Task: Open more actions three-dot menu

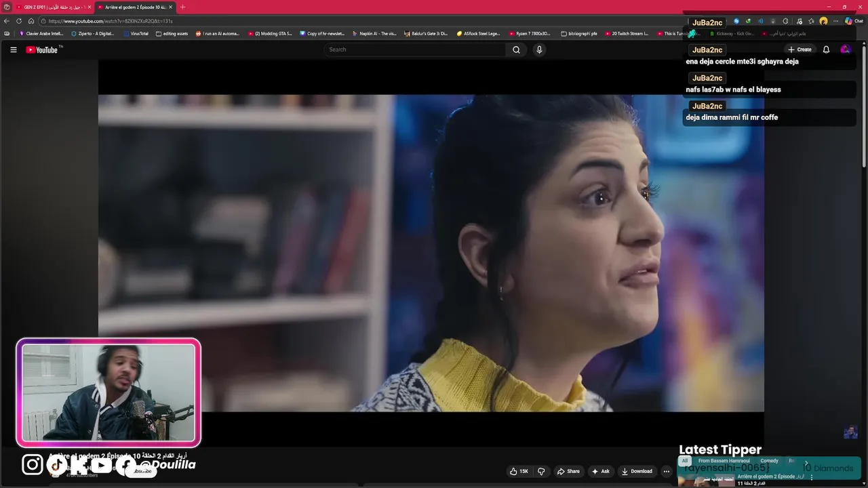Action: click(x=667, y=471)
